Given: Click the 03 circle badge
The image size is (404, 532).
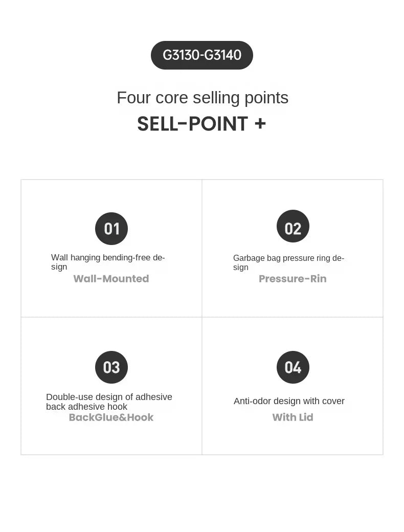Looking at the screenshot, I should (111, 367).
